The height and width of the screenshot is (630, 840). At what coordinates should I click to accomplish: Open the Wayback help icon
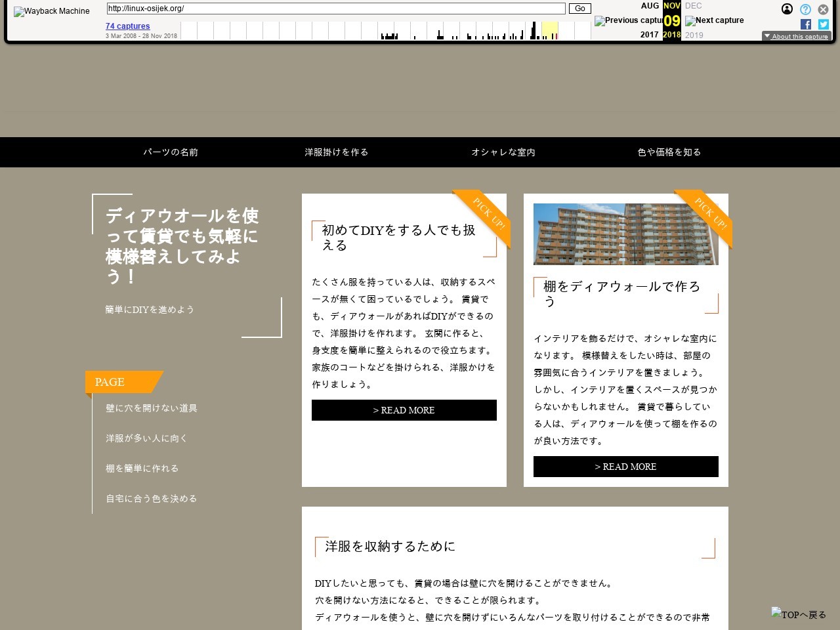(805, 9)
